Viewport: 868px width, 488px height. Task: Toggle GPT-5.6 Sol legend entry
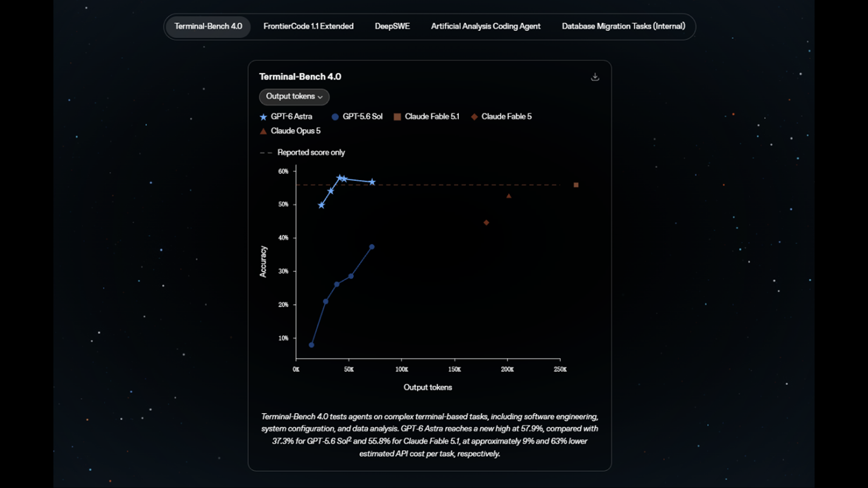357,117
